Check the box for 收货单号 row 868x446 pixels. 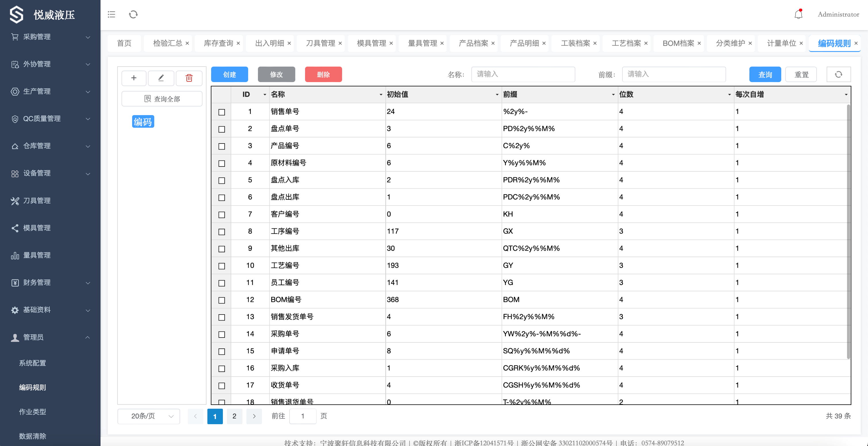coord(222,386)
